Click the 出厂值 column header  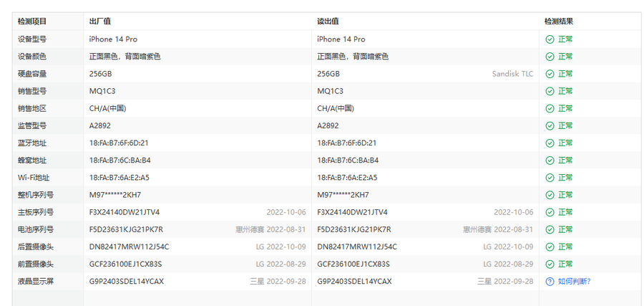pos(99,21)
